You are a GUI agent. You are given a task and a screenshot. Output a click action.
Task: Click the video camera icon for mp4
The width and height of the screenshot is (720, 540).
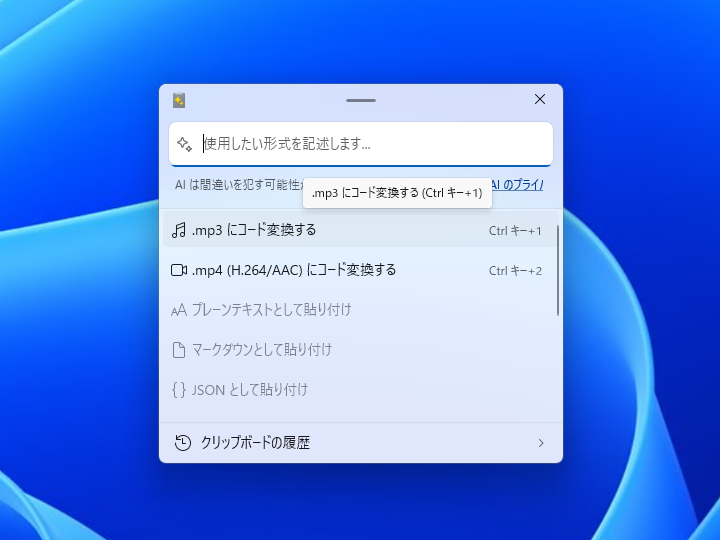pyautogui.click(x=179, y=270)
